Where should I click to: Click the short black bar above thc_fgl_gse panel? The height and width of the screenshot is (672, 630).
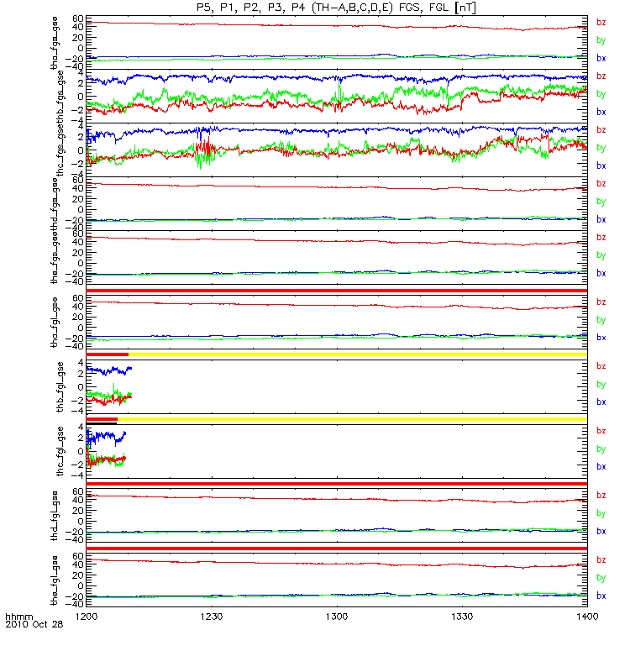click(x=102, y=423)
